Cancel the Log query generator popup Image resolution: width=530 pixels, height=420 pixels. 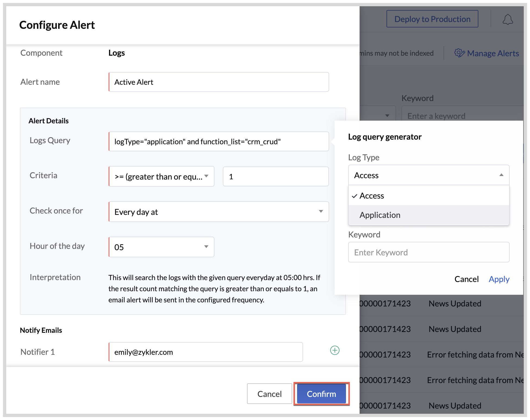pos(466,279)
